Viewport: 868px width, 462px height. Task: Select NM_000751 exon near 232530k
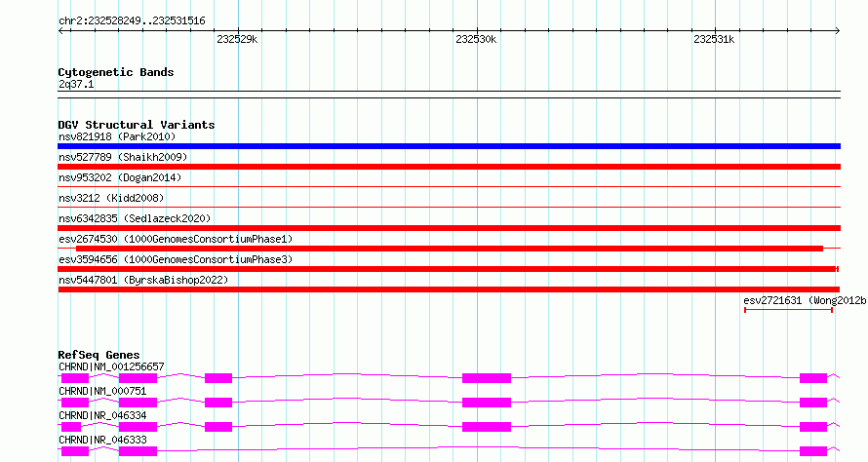[487, 403]
